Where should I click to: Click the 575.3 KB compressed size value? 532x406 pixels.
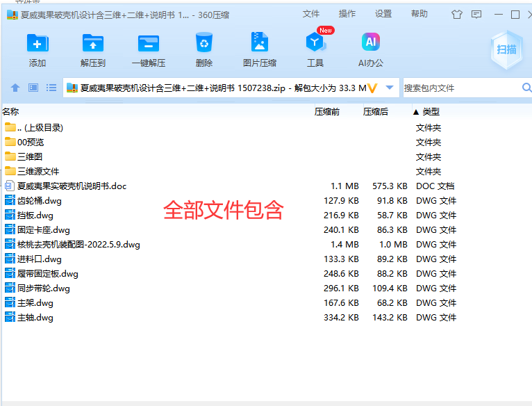click(390, 186)
